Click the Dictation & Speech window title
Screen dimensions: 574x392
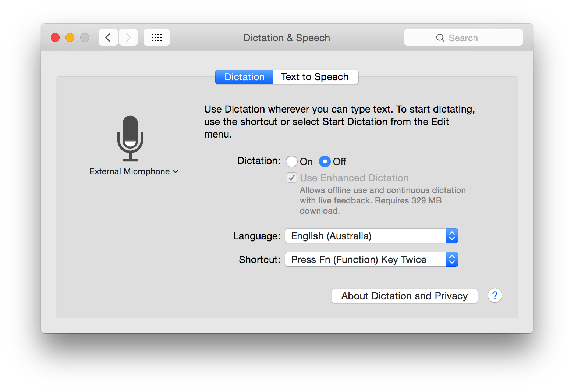coord(287,38)
